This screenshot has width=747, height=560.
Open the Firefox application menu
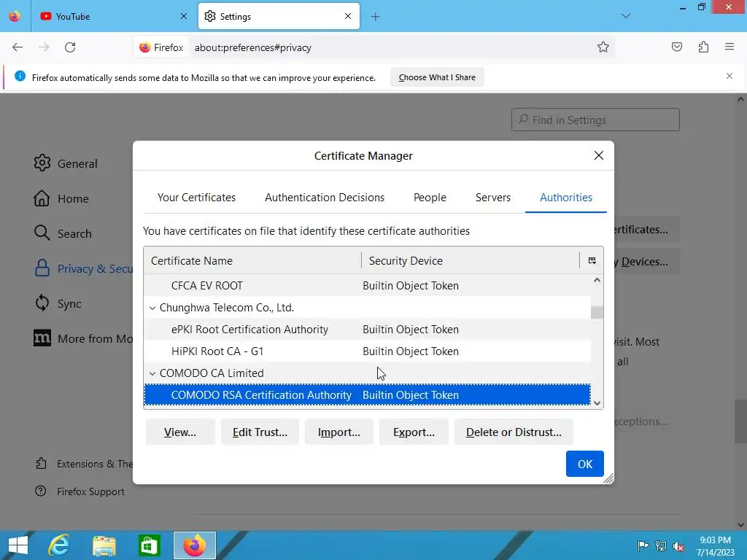tap(729, 47)
